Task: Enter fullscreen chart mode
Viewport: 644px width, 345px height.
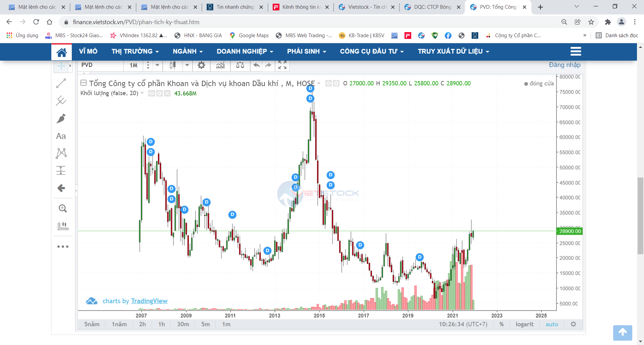Action: tap(282, 65)
